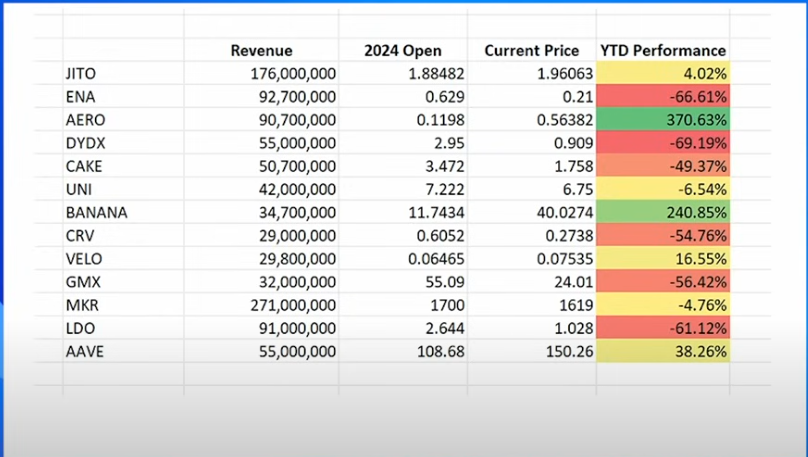Select DYDX current price 0.909
The image size is (808, 457).
click(x=532, y=143)
